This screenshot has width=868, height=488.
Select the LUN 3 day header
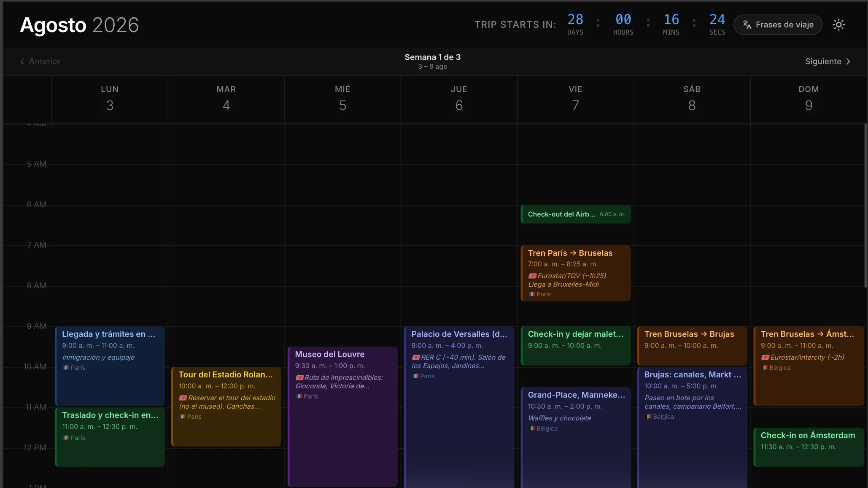[x=110, y=99]
